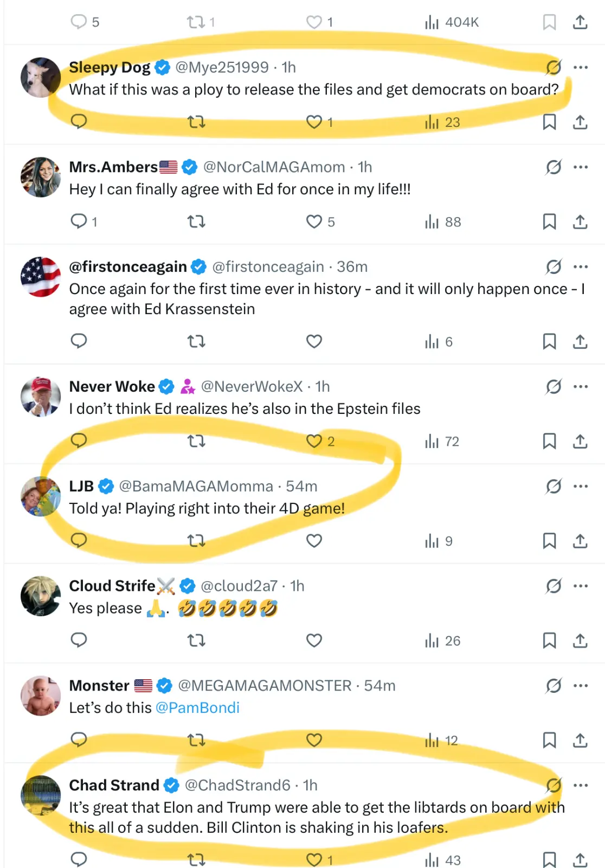Click Cloud Strife's profile avatar
This screenshot has width=605, height=868.
(x=41, y=596)
